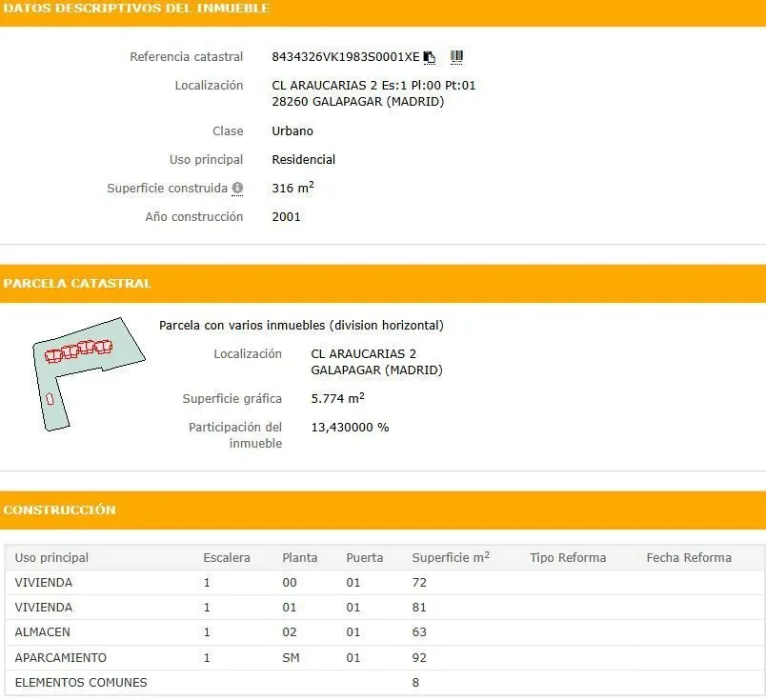Select reference number 8434326VK1983S0001XE

point(346,56)
